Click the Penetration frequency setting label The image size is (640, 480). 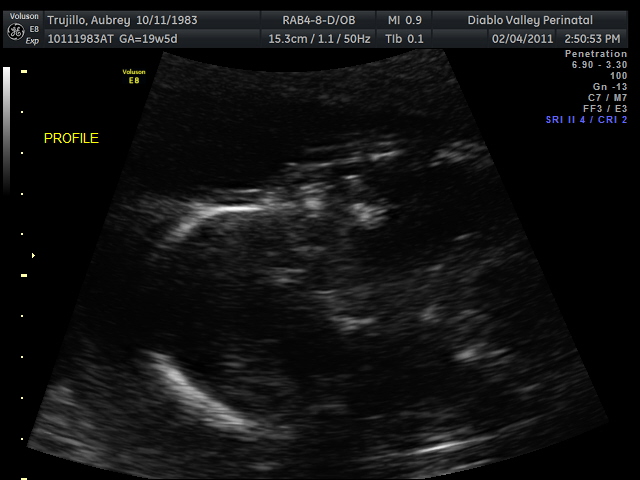(596, 53)
